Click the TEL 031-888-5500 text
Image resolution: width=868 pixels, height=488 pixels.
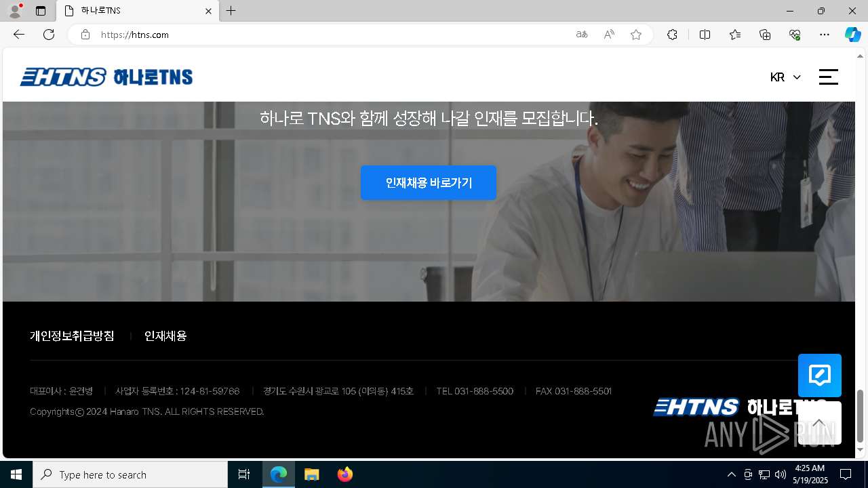point(475,391)
